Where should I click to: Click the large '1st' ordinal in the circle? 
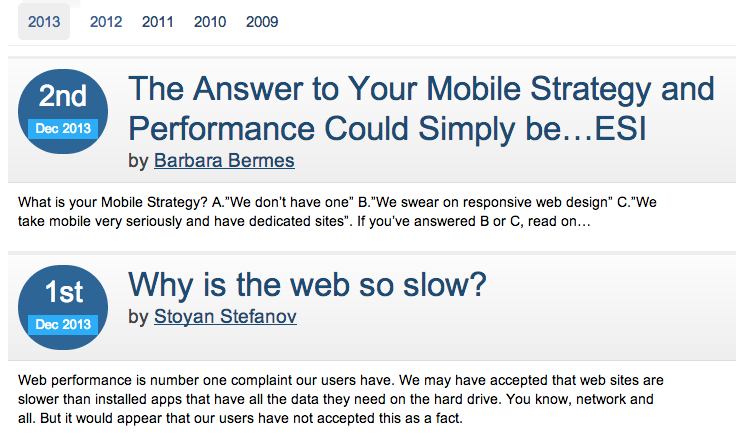pyautogui.click(x=64, y=292)
